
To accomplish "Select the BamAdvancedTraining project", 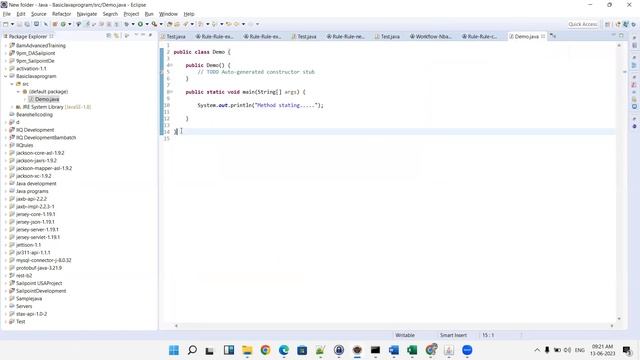I will coord(40,45).
